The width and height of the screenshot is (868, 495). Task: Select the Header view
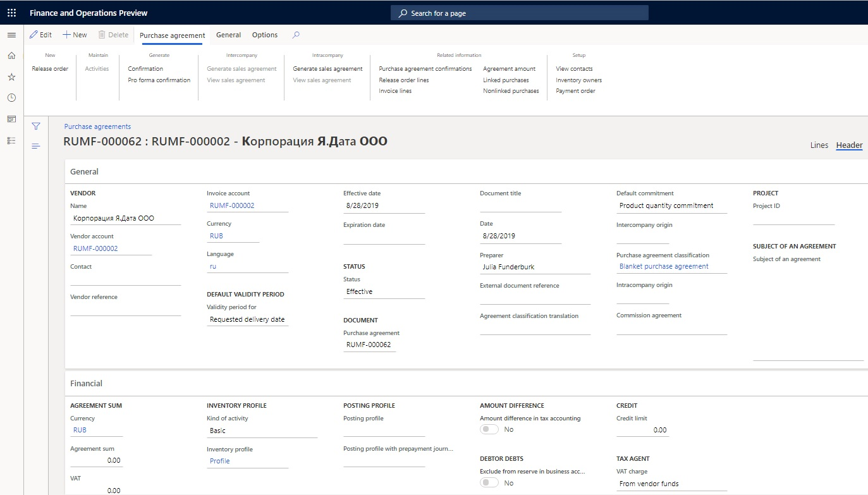coord(849,145)
